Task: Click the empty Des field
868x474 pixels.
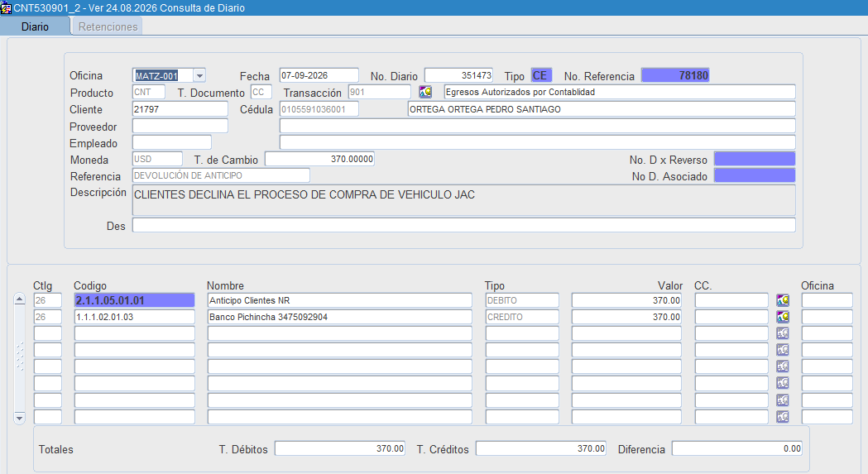Action: (464, 225)
